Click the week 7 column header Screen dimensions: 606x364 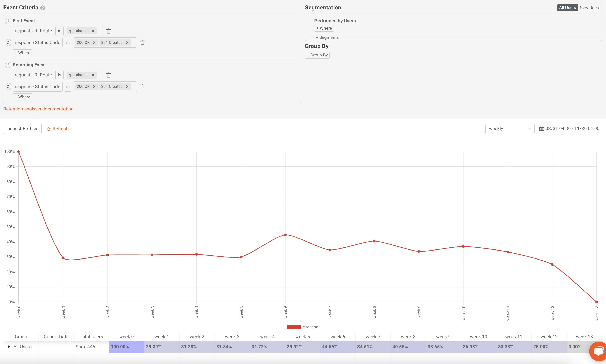(x=372, y=337)
